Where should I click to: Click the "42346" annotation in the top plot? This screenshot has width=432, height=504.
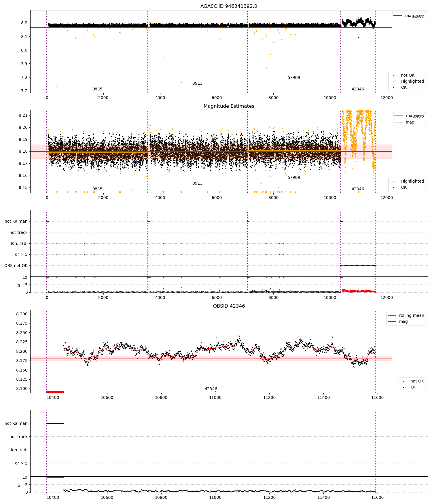tap(358, 89)
